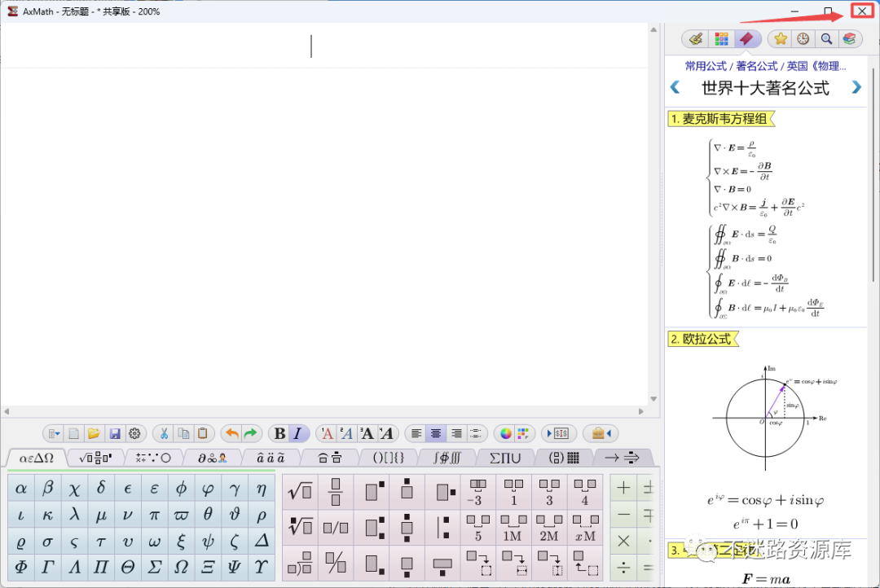
Task: Open the integrals ∫∮∭ tab
Action: tap(447, 458)
